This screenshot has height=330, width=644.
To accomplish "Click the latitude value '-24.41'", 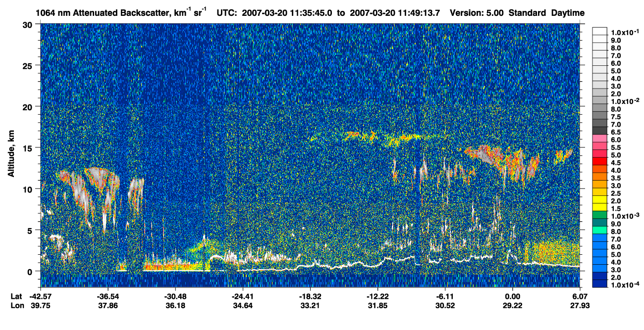I will 242,296.
